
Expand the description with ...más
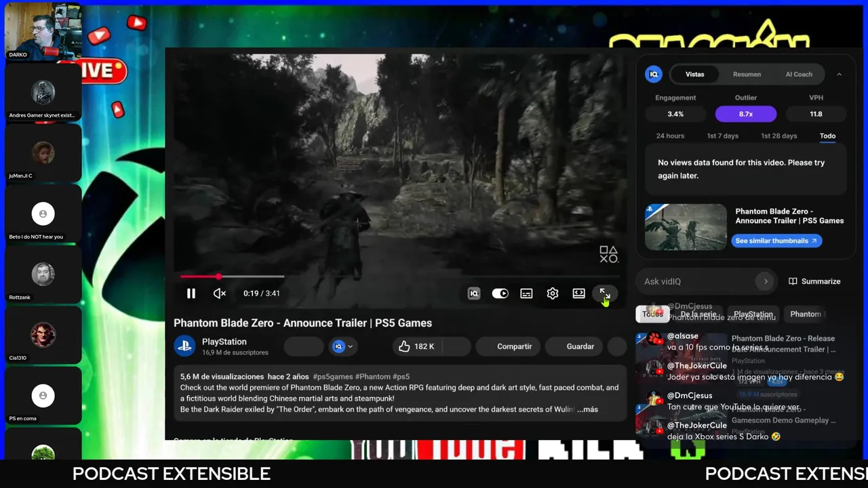pos(587,409)
